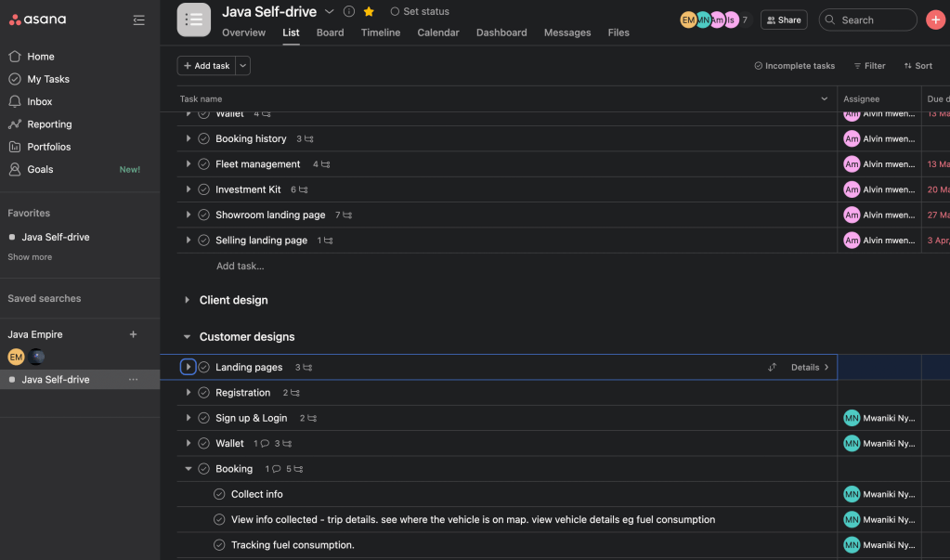
Task: Click the Search input field
Action: 873,20
